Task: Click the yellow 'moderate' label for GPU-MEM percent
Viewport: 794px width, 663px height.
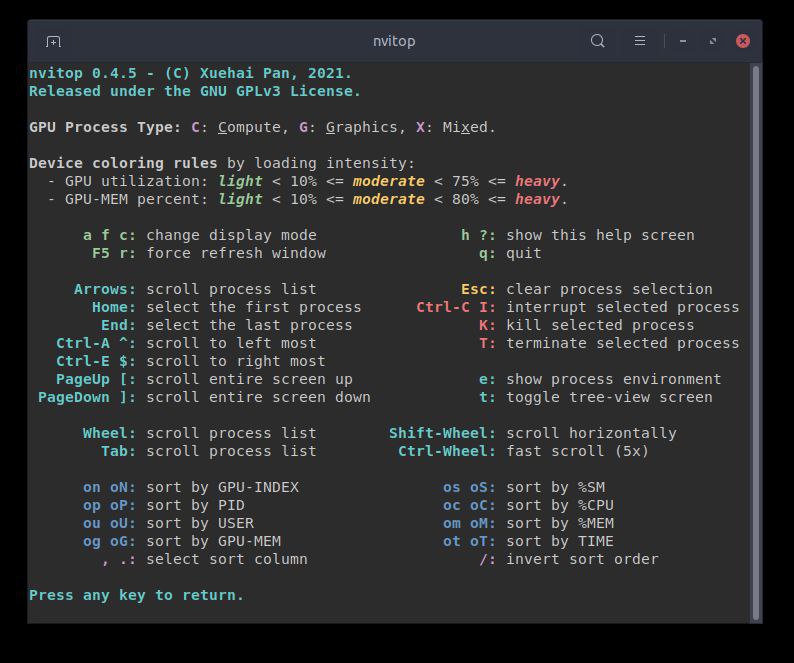Action: tap(388, 199)
